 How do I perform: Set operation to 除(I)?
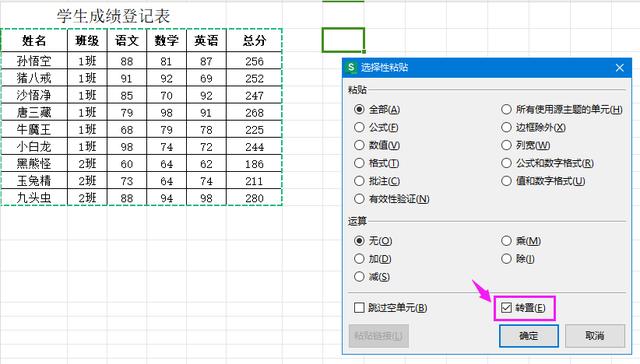point(518,259)
